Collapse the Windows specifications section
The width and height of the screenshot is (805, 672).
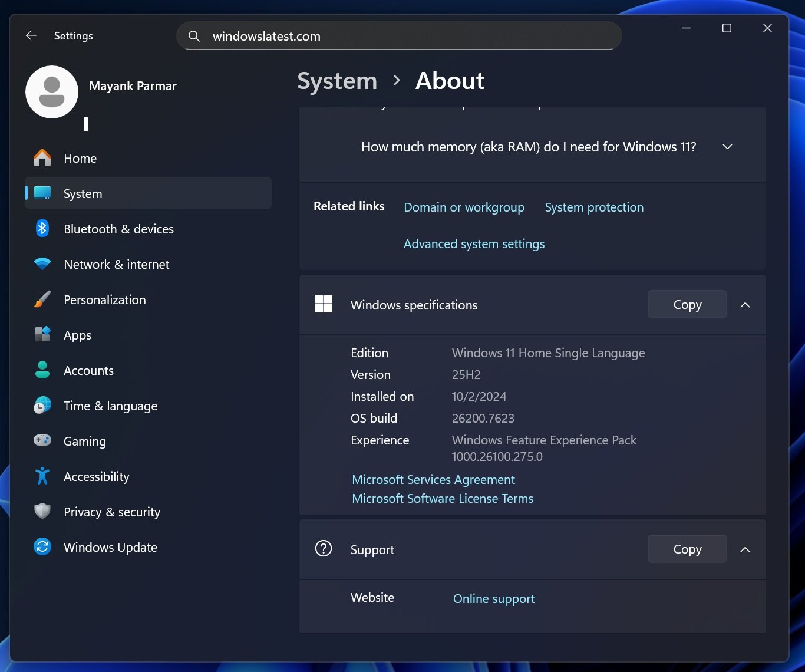point(744,305)
